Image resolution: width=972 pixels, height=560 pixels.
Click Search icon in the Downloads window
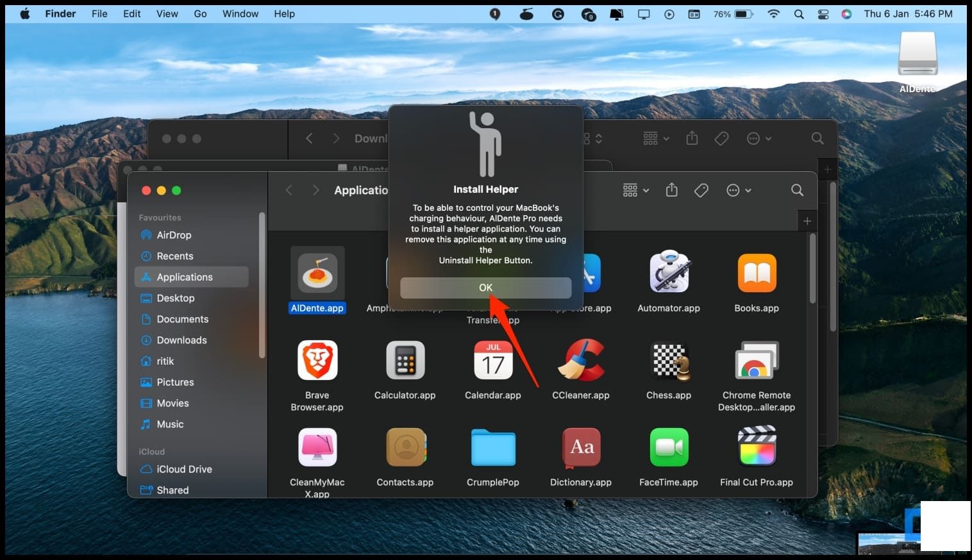coord(817,138)
